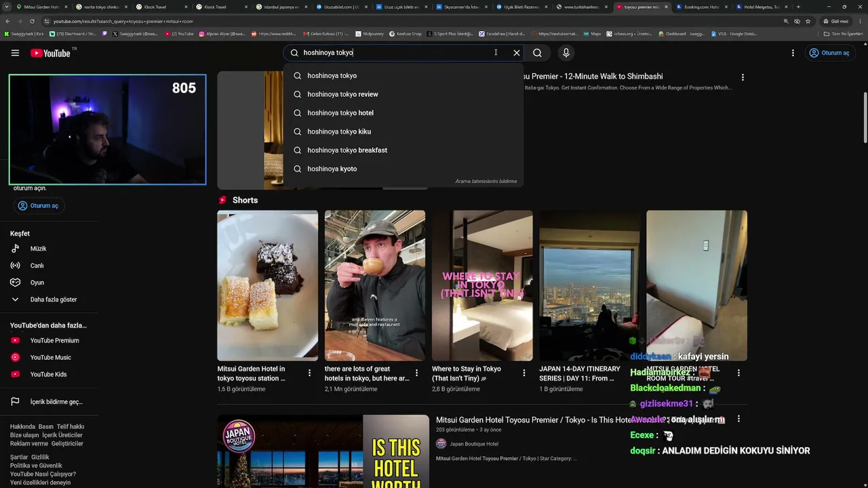Open options for 'Mitsui Garden Hotel in tokyo toyosu' Short
868x488 pixels.
[309, 373]
